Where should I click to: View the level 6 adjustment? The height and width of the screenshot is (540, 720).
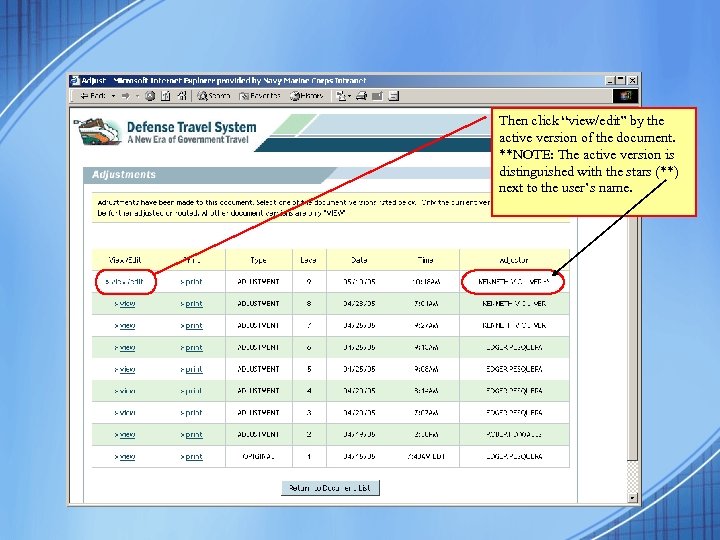pos(125,348)
